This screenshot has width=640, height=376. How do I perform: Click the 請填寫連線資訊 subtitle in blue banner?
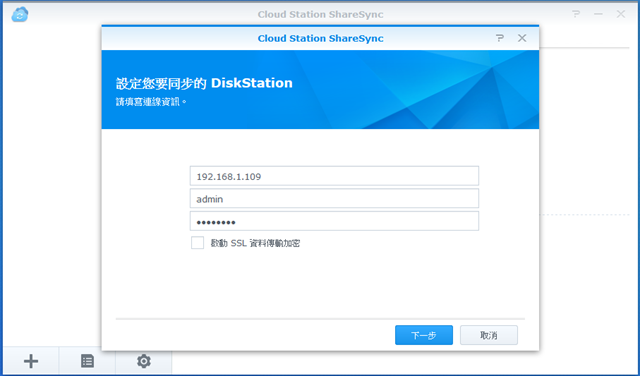151,102
